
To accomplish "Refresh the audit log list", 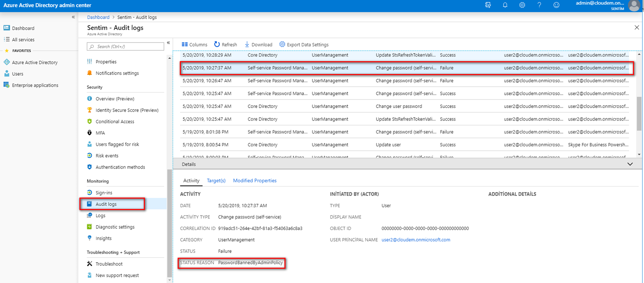I will 225,44.
